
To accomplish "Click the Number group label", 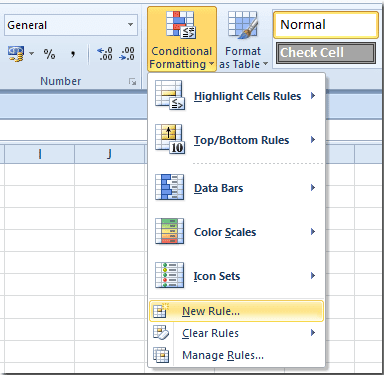I will pos(60,81).
